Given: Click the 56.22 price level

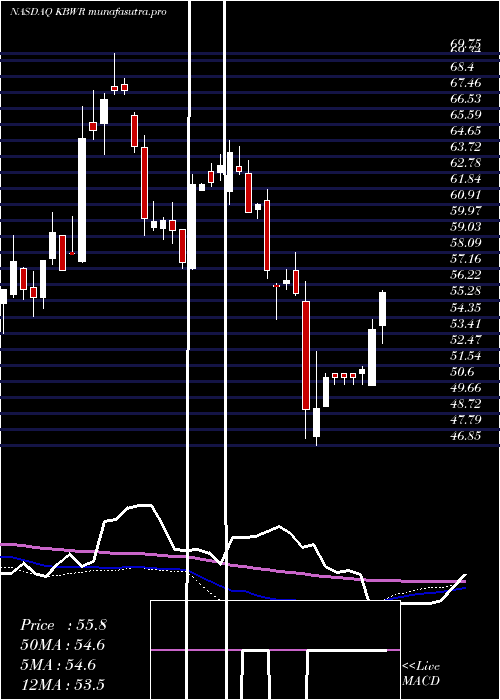Looking at the screenshot, I should point(466,275).
